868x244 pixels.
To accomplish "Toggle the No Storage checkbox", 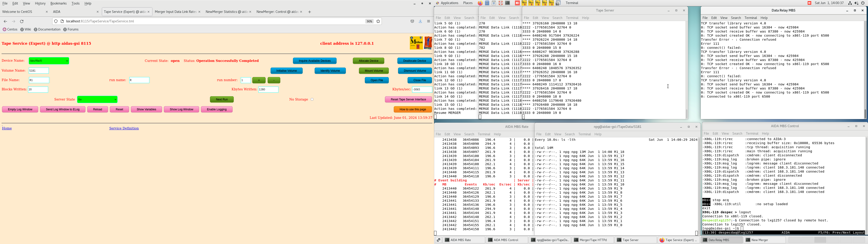I will [312, 99].
